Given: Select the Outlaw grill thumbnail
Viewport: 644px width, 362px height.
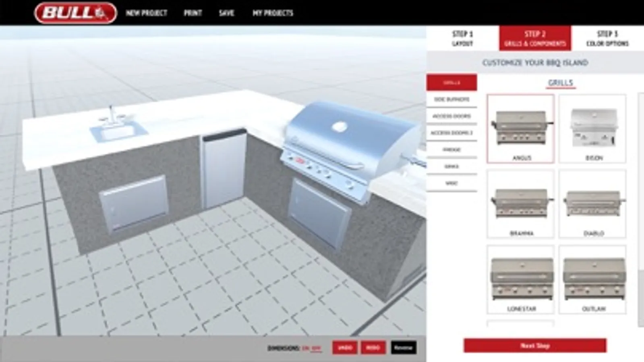Looking at the screenshot, I should pos(592,280).
